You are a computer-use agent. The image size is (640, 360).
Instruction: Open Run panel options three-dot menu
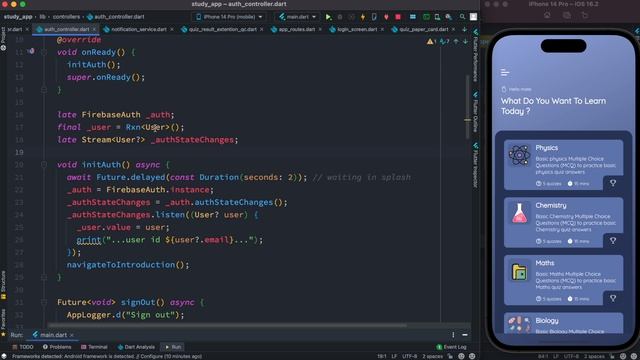(453, 335)
